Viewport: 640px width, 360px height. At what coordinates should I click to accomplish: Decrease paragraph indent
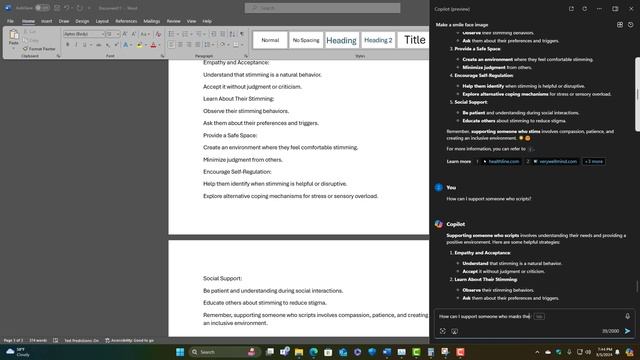pos(213,34)
